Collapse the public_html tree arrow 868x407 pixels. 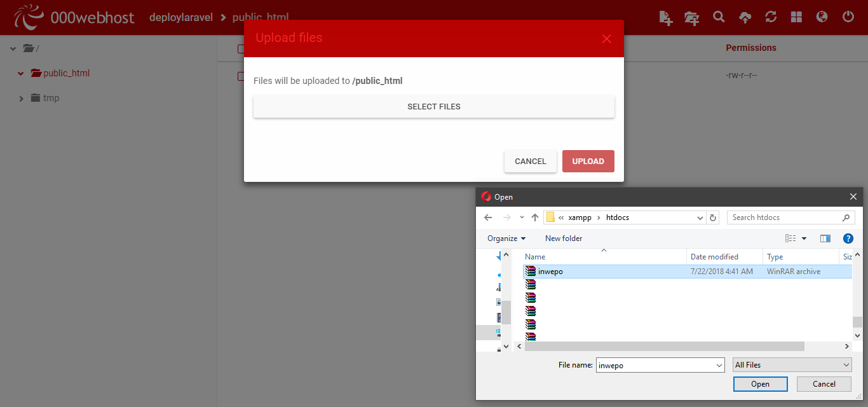click(21, 73)
